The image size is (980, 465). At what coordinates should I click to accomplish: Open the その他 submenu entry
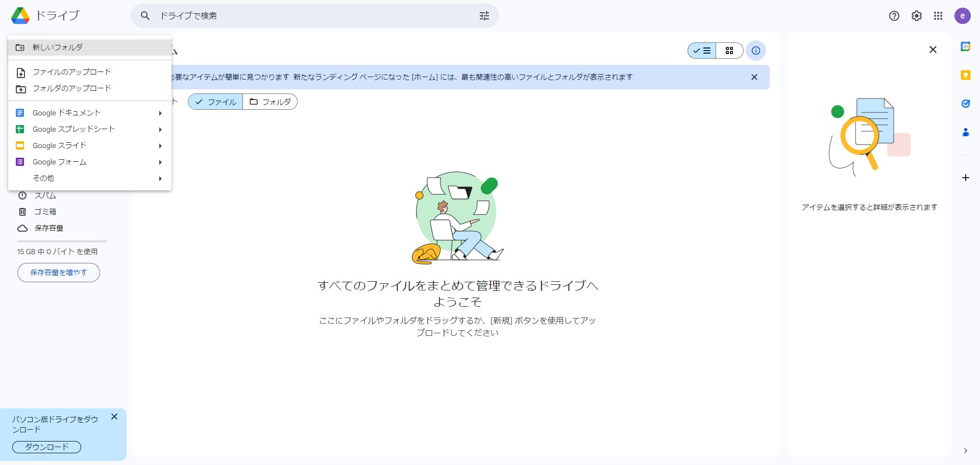coord(90,178)
